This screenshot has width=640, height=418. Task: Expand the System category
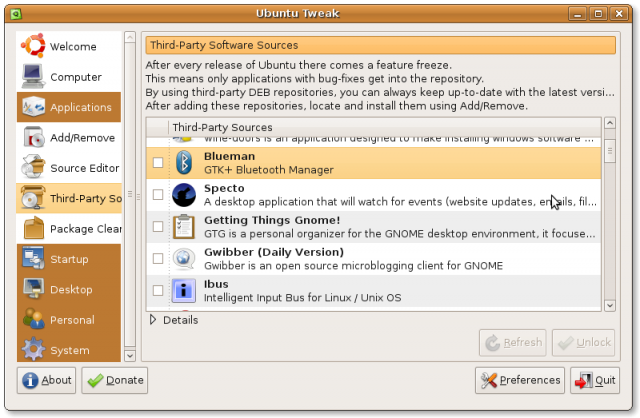tap(69, 350)
